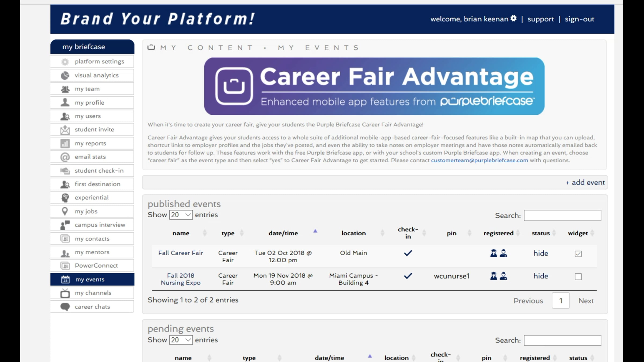This screenshot has width=644, height=362.
Task: Click the my channels TV icon
Action: click(x=65, y=293)
